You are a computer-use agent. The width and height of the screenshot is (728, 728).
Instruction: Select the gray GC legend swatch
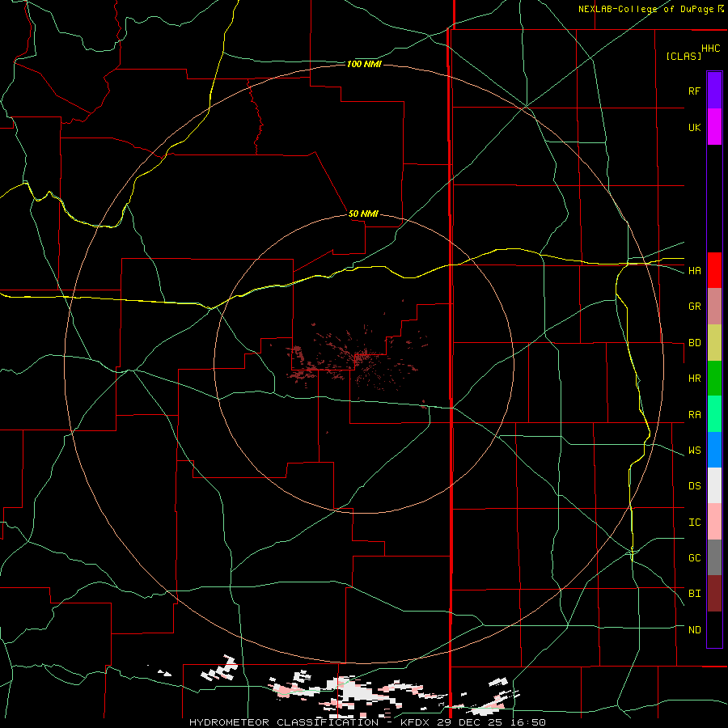714,557
